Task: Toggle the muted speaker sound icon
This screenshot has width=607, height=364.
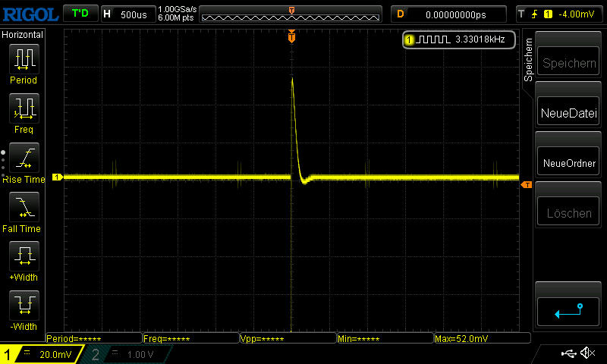Action: [x=587, y=353]
